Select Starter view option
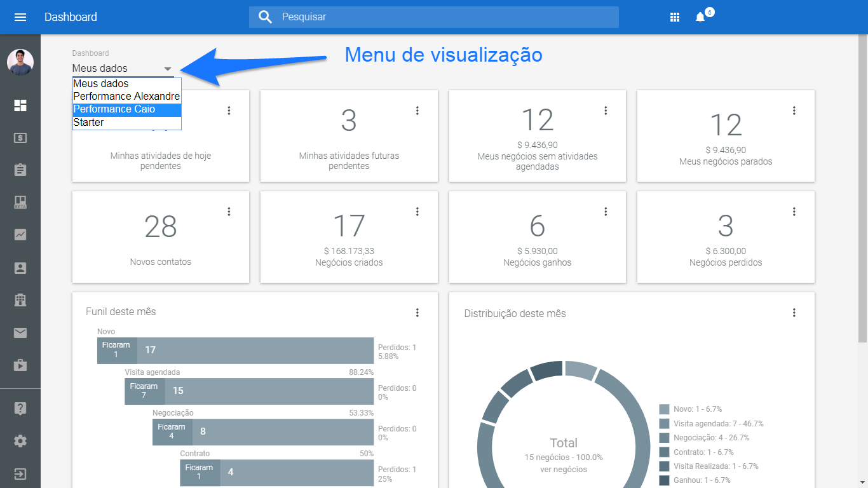Image resolution: width=868 pixels, height=488 pixels. 127,122
